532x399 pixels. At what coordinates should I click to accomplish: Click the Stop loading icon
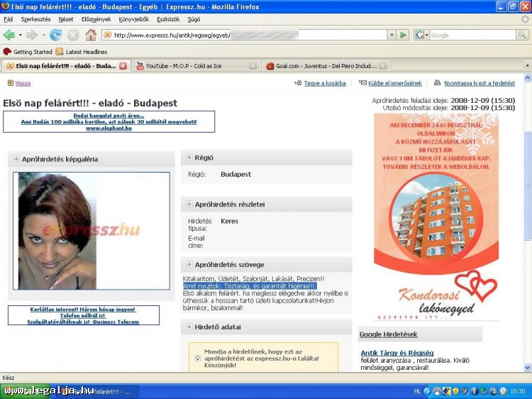coord(73,35)
